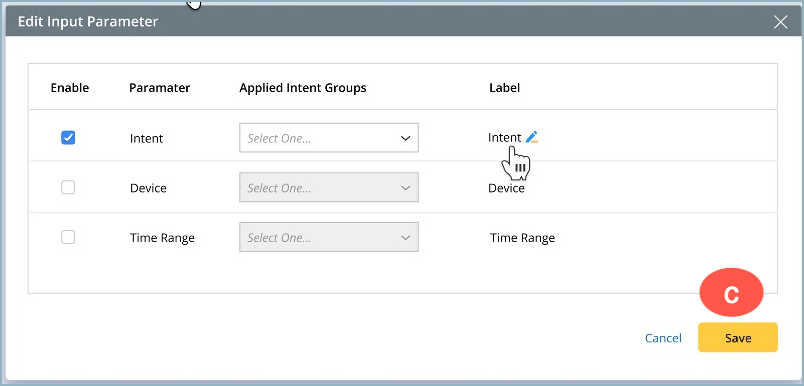This screenshot has width=804, height=386.
Task: Save the input parameter changes
Action: 738,337
